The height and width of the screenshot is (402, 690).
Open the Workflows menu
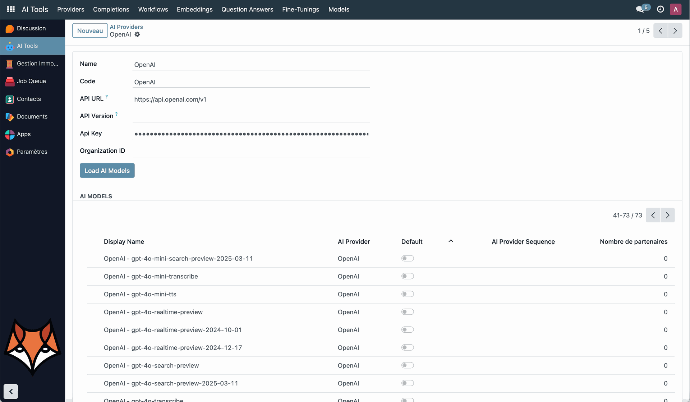[153, 9]
